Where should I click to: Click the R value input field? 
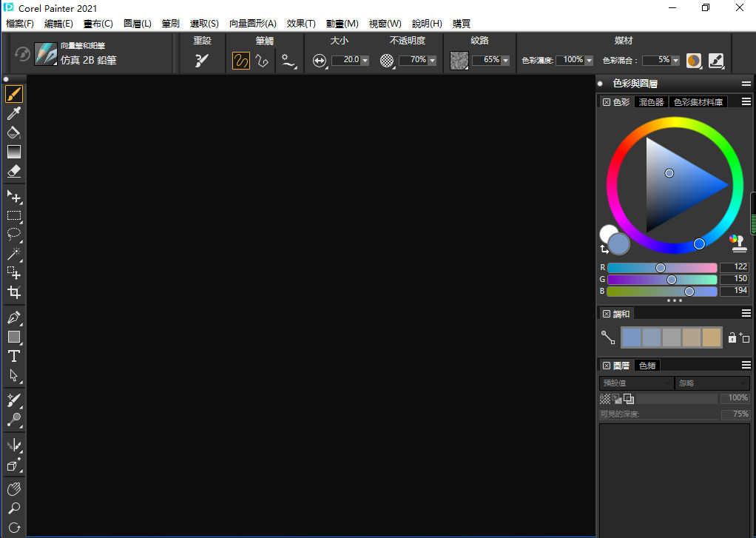734,267
